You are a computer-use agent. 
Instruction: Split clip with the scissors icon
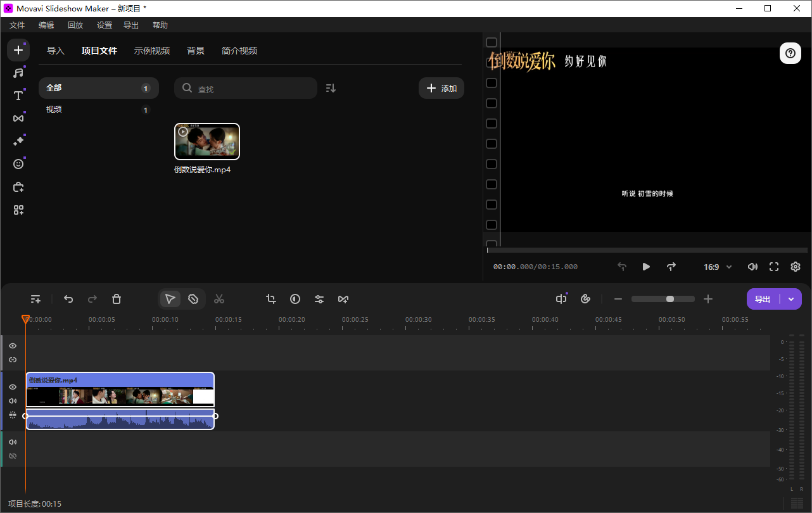tap(219, 299)
